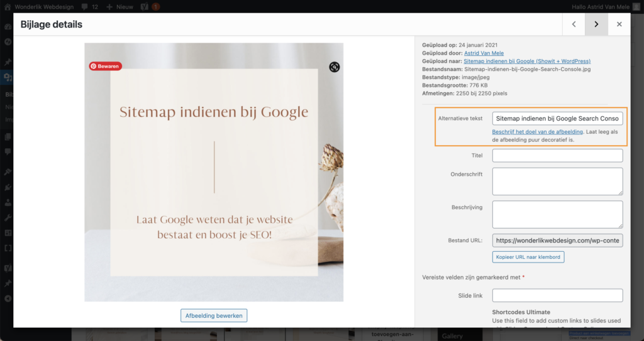Image resolution: width=644 pixels, height=341 pixels.
Task: Close the Bijlage details dialog
Action: coord(619,24)
